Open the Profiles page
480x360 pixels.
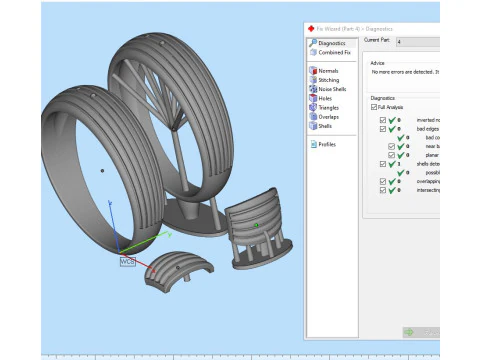pyautogui.click(x=323, y=144)
